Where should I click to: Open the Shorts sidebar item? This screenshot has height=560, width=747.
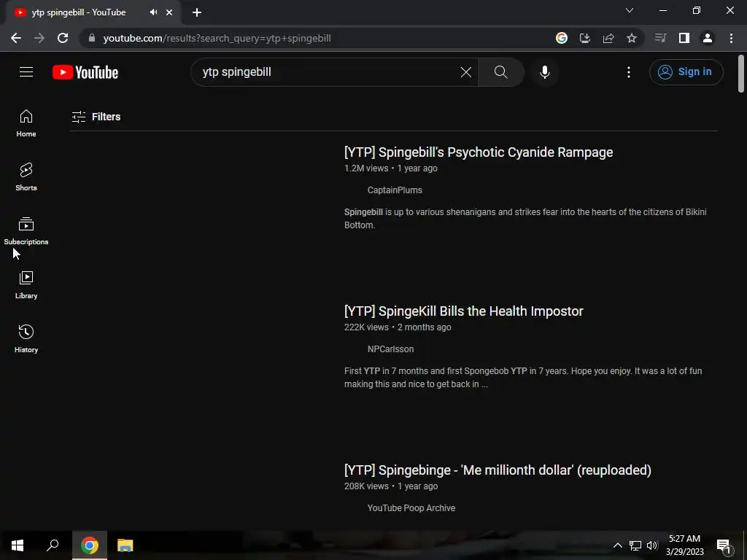(26, 177)
